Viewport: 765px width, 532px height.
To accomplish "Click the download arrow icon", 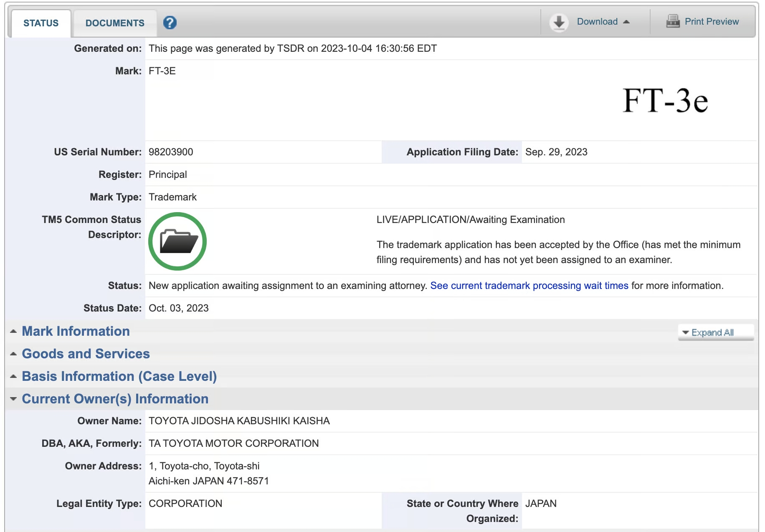I will click(559, 22).
